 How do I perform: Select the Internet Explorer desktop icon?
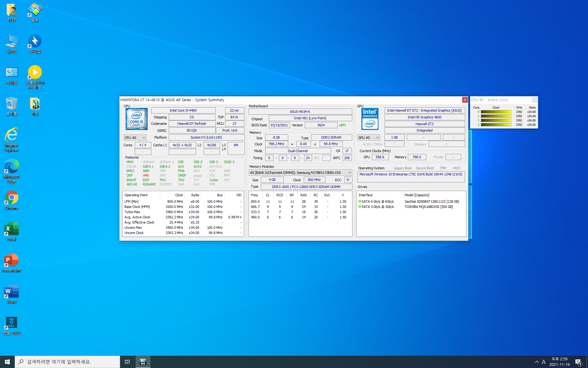click(12, 140)
